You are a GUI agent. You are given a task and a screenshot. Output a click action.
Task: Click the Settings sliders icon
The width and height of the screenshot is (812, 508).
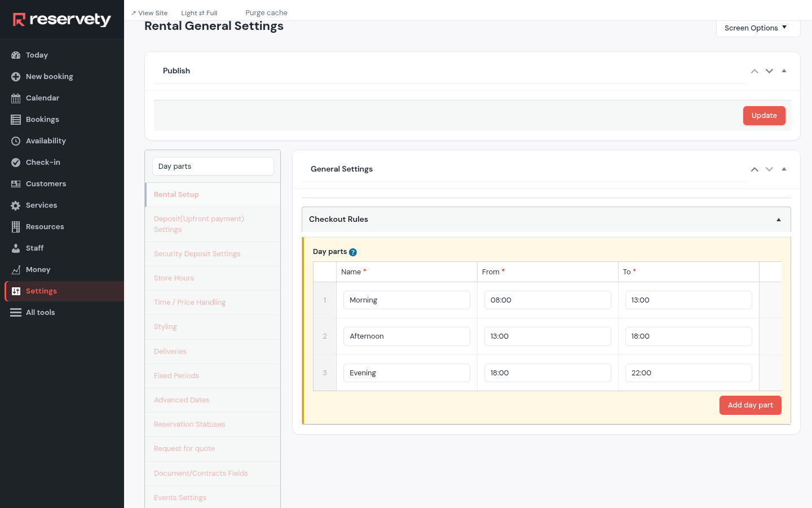click(x=16, y=291)
